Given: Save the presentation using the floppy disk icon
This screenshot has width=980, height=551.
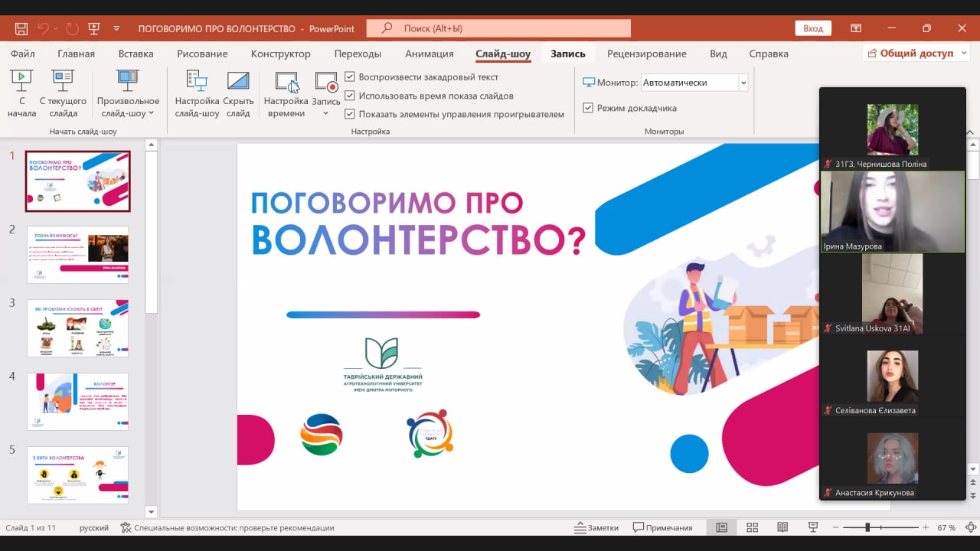Looking at the screenshot, I should tap(21, 28).
